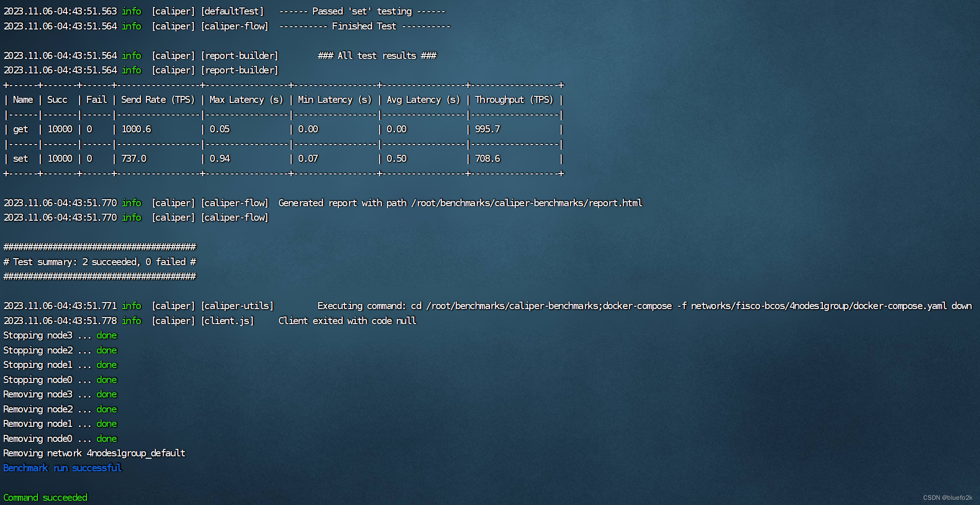Viewport: 980px width, 505px height.
Task: Click the 'Benchmark run successful' text
Action: 62,468
